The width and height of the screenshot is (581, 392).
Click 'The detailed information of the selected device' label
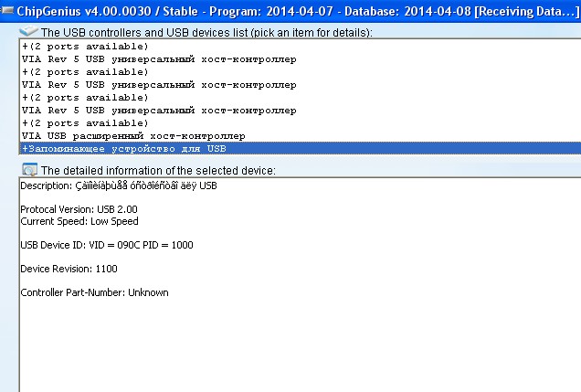pyautogui.click(x=158, y=171)
